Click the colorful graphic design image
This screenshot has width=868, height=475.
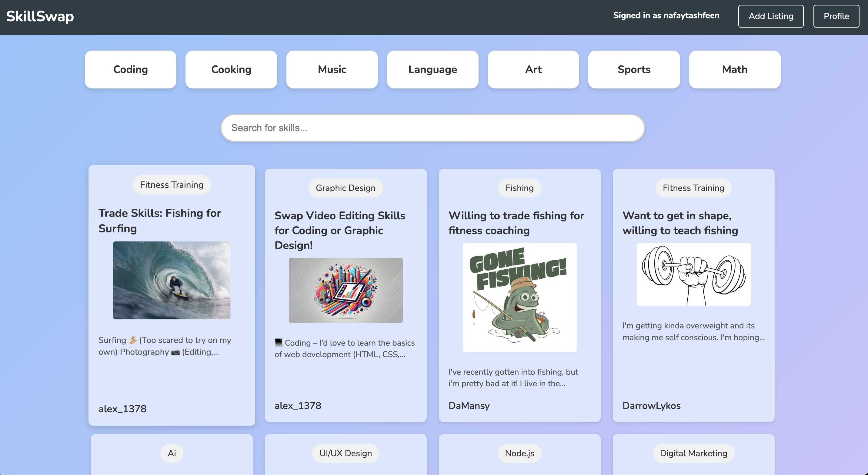(346, 290)
